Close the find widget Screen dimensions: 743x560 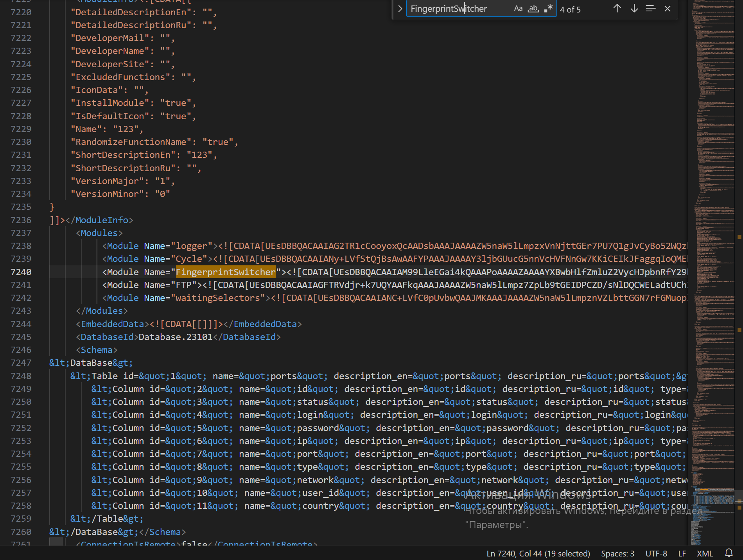coord(668,9)
